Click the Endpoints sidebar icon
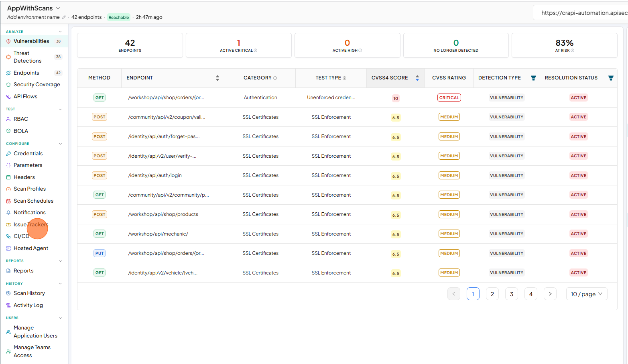 (8, 73)
